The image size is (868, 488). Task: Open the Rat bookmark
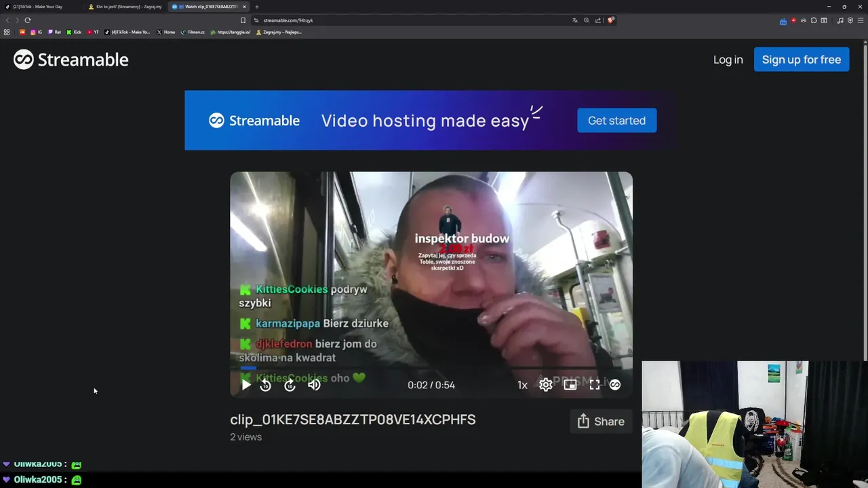coord(54,32)
